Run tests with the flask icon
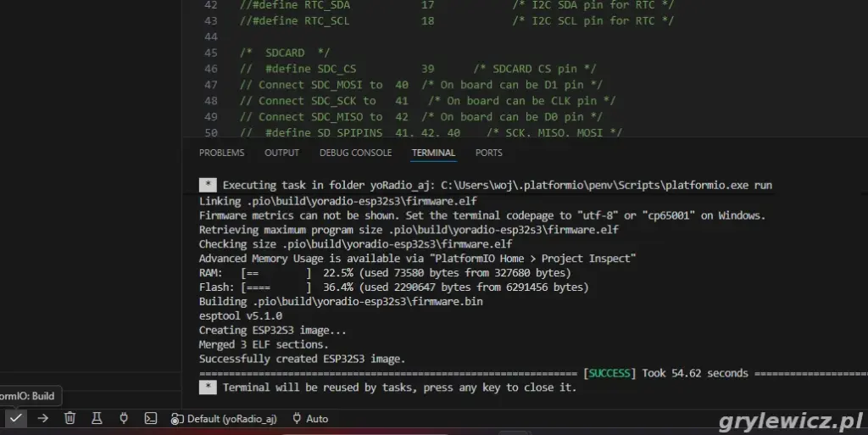The width and height of the screenshot is (868, 435). click(97, 418)
